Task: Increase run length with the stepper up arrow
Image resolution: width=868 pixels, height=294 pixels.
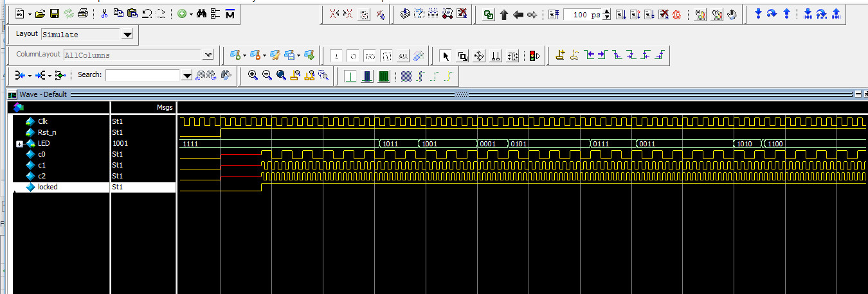Action: tap(607, 12)
